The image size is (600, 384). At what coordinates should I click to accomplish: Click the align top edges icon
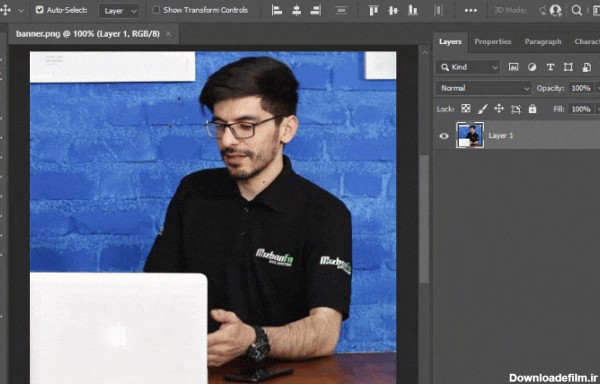pyautogui.click(x=373, y=10)
